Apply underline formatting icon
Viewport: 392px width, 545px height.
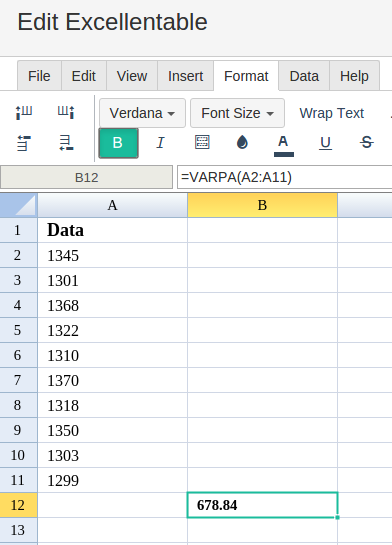(x=325, y=143)
